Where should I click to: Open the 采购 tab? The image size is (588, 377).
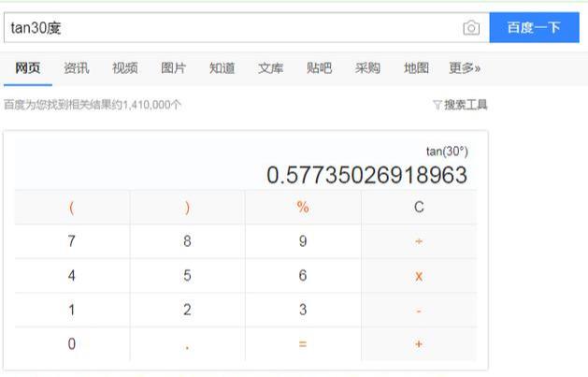(367, 68)
